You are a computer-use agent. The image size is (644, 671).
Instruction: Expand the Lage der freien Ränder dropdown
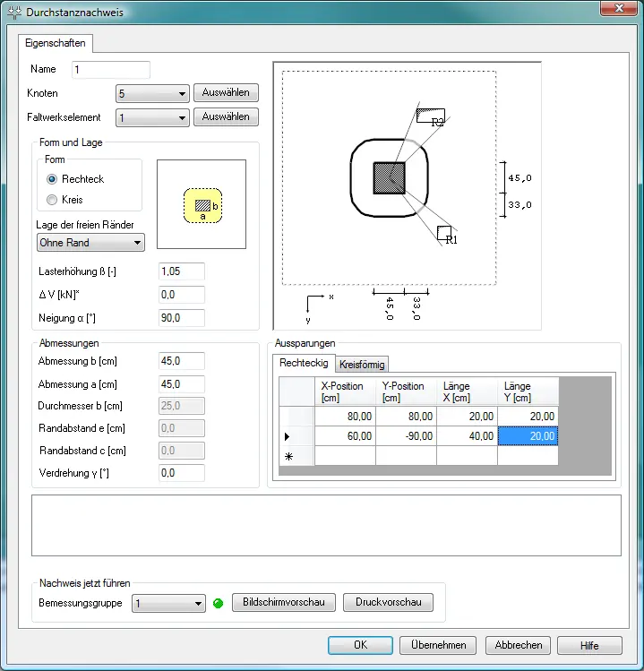90,243
